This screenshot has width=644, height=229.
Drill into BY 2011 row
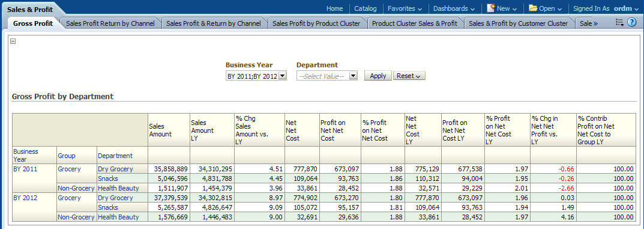click(x=25, y=169)
